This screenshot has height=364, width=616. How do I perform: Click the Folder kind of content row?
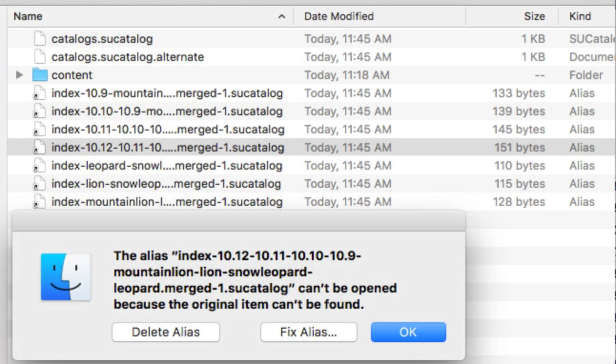[586, 75]
